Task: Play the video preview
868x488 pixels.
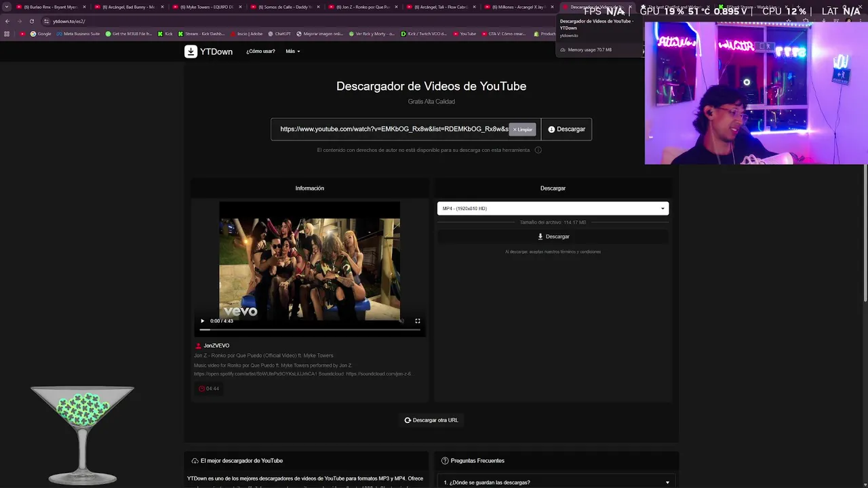Action: point(202,321)
